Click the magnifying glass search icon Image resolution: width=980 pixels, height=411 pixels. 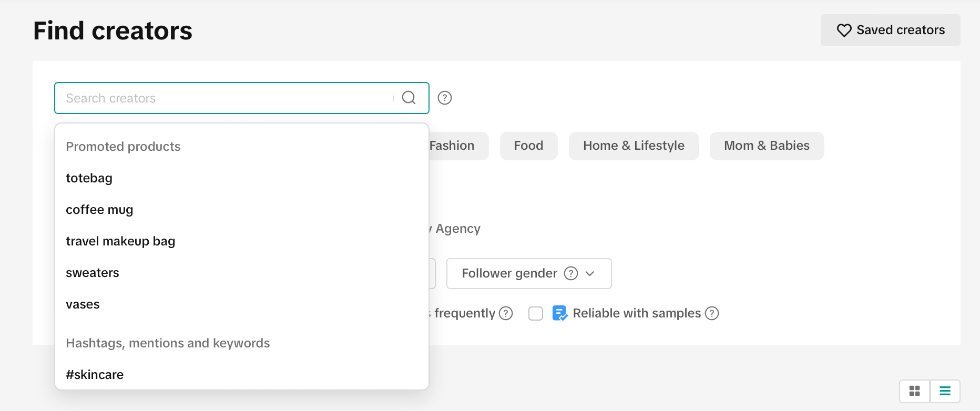(409, 98)
